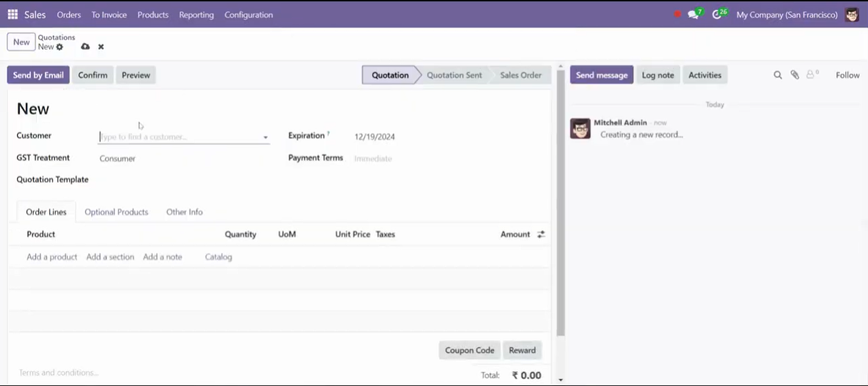868x386 pixels.
Task: Open the Reporting menu
Action: click(x=196, y=14)
